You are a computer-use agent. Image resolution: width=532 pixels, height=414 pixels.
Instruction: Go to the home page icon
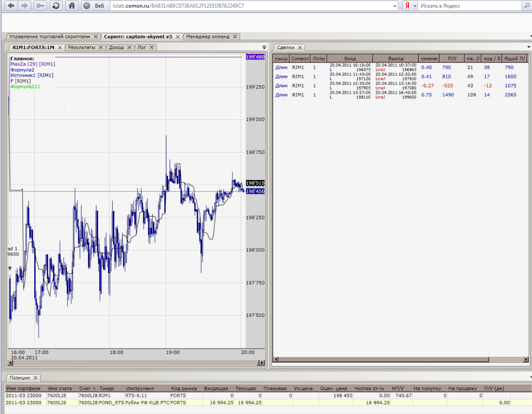(x=71, y=6)
